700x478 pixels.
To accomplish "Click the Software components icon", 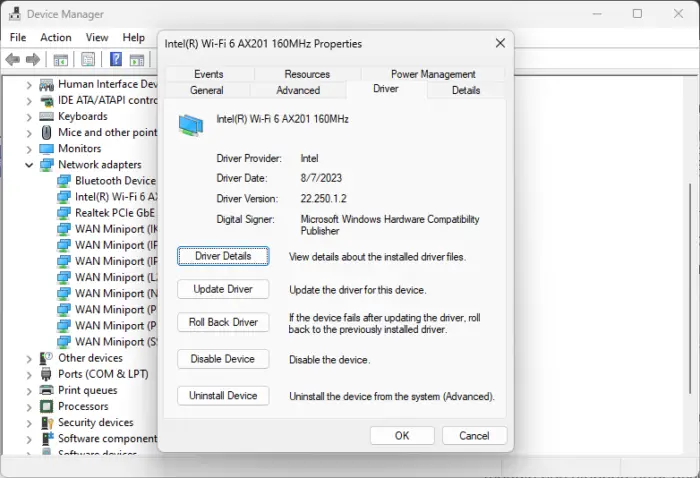I will click(x=46, y=438).
